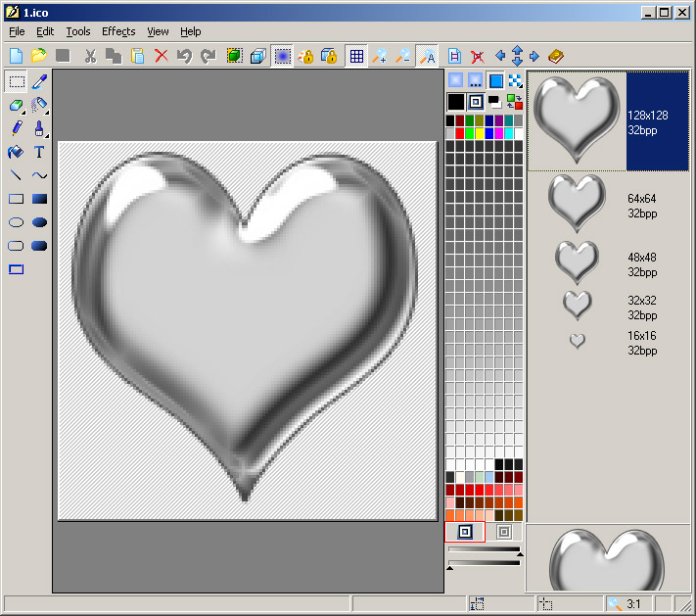This screenshot has width=696, height=616.
Task: Select the empty rectangle tool
Action: click(17, 199)
